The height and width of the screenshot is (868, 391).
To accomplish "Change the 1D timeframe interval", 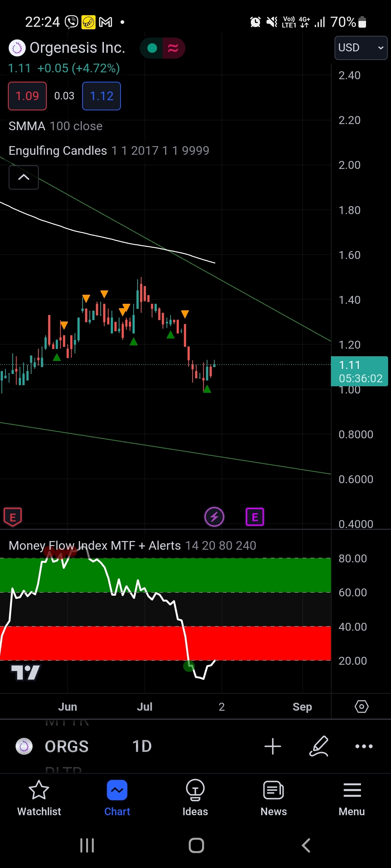I will 142,746.
